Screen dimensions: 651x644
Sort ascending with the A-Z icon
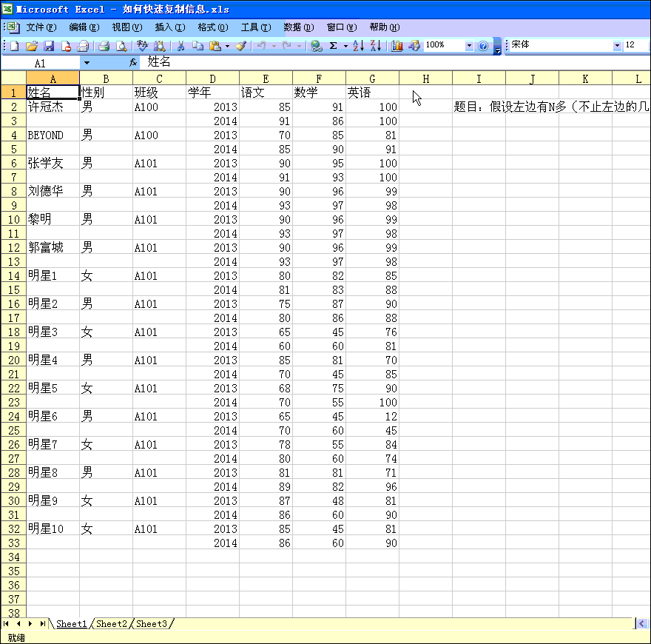358,46
